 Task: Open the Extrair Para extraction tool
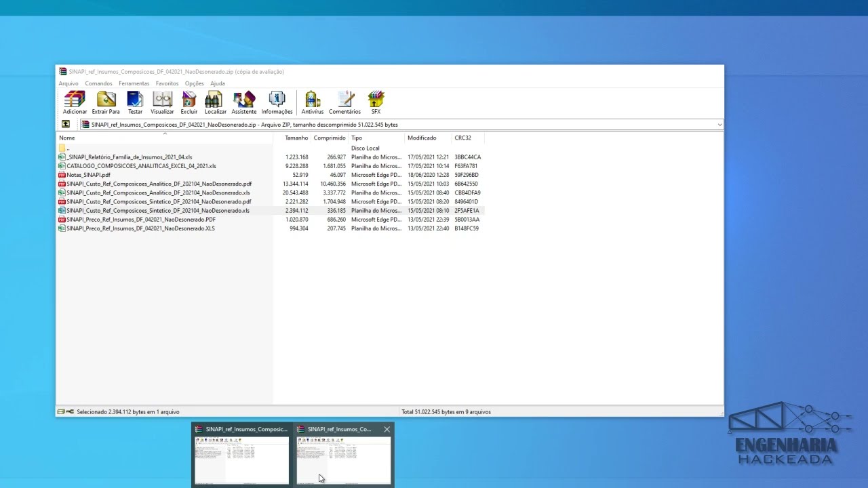point(106,102)
